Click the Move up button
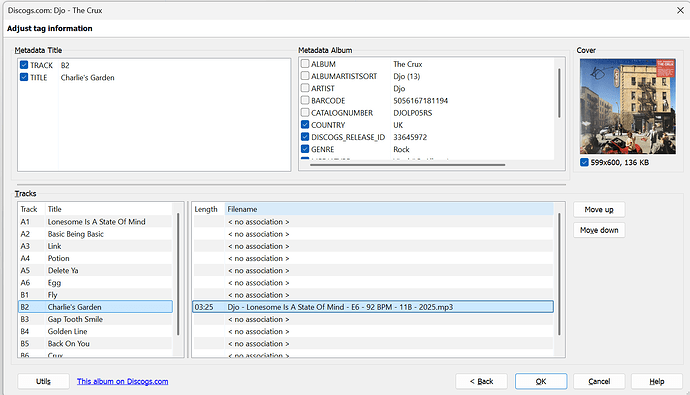Viewport: 690px width, 395px height. (599, 209)
